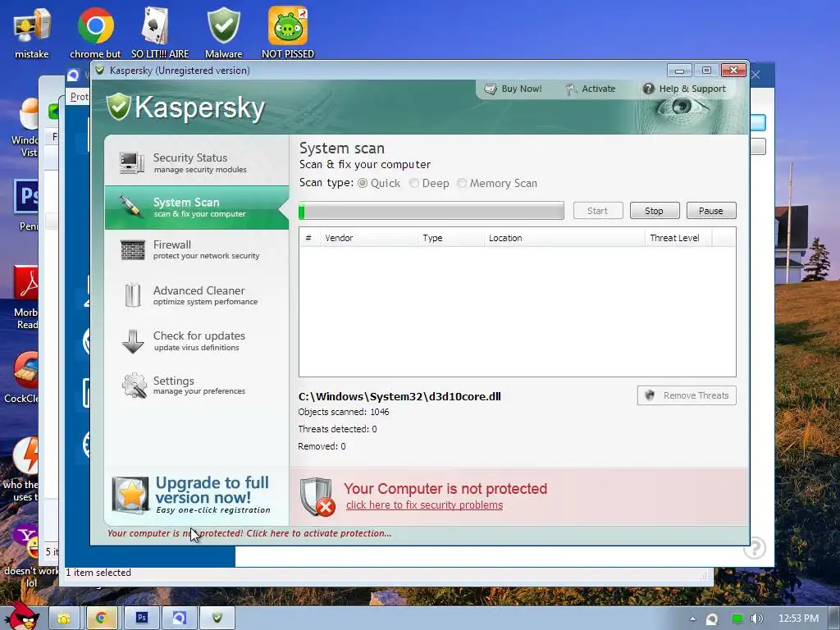Click the Help & Support question mark icon
This screenshot has width=840, height=630.
(x=648, y=89)
